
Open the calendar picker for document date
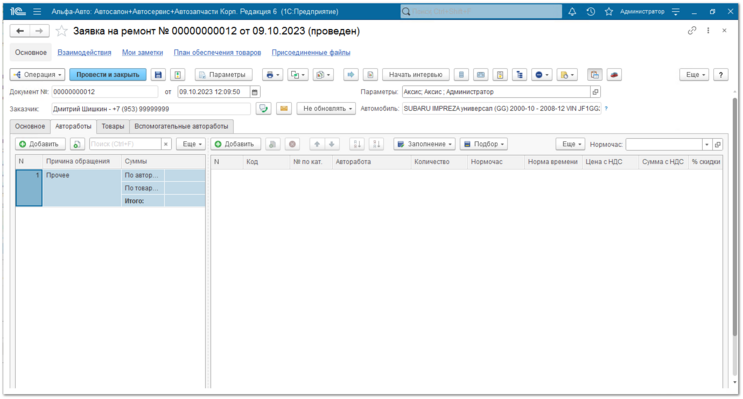point(255,92)
